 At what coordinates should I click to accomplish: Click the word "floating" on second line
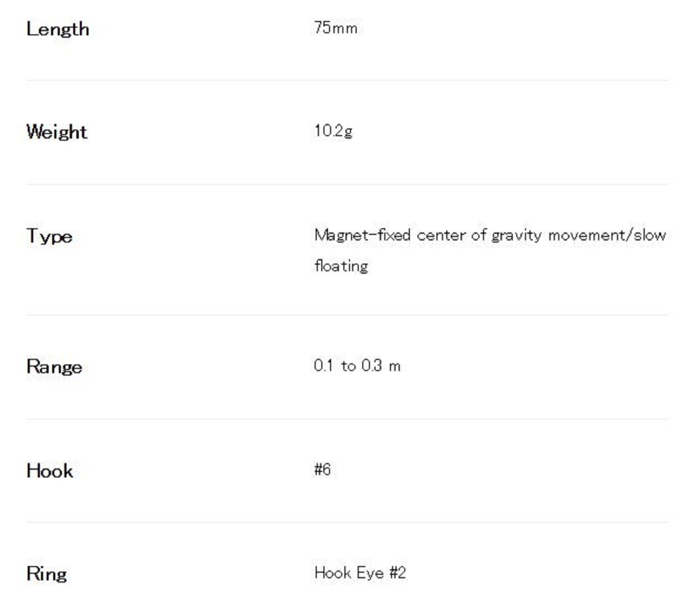point(341,266)
